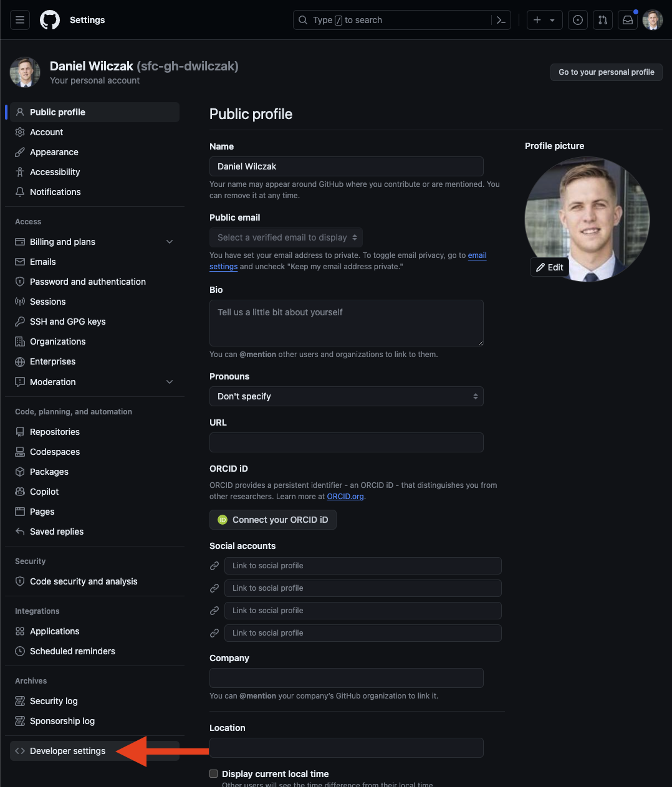
Task: Go to Developer settings
Action: pyautogui.click(x=67, y=751)
